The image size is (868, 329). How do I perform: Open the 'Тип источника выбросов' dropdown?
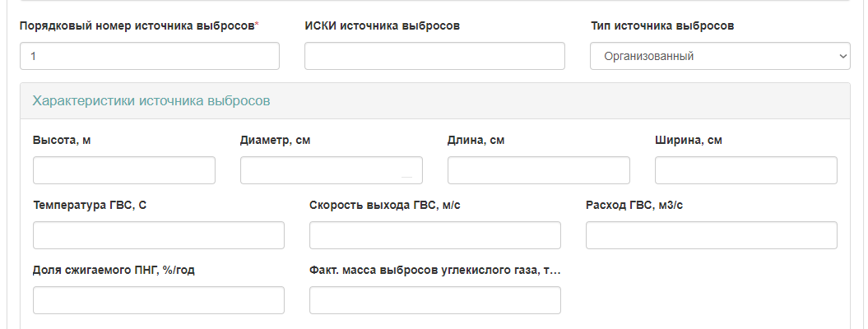[720, 56]
